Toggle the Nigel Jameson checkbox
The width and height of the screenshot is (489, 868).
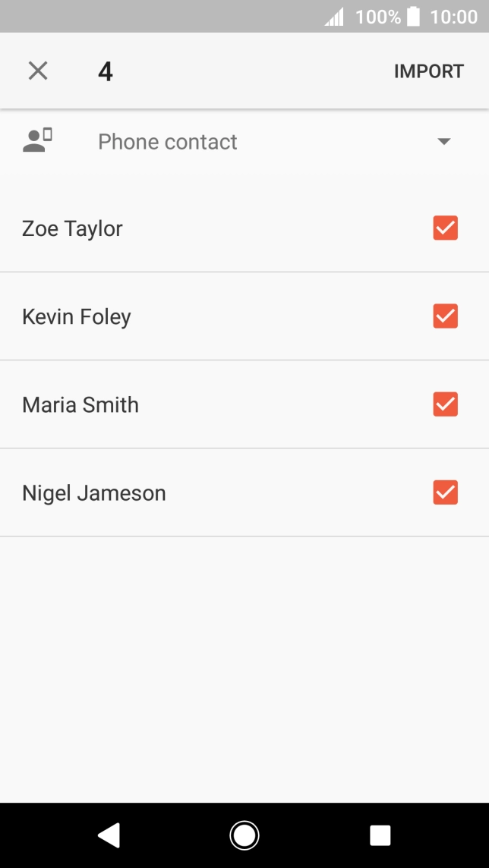coord(446,492)
